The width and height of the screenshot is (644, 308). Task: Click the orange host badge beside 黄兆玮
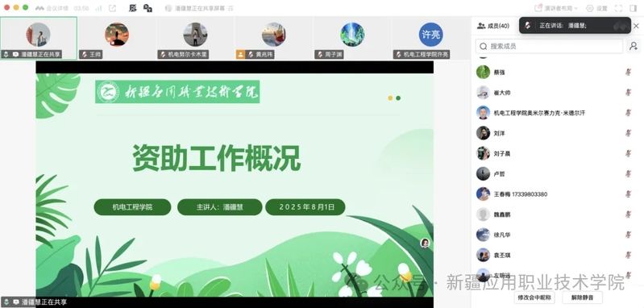240,54
